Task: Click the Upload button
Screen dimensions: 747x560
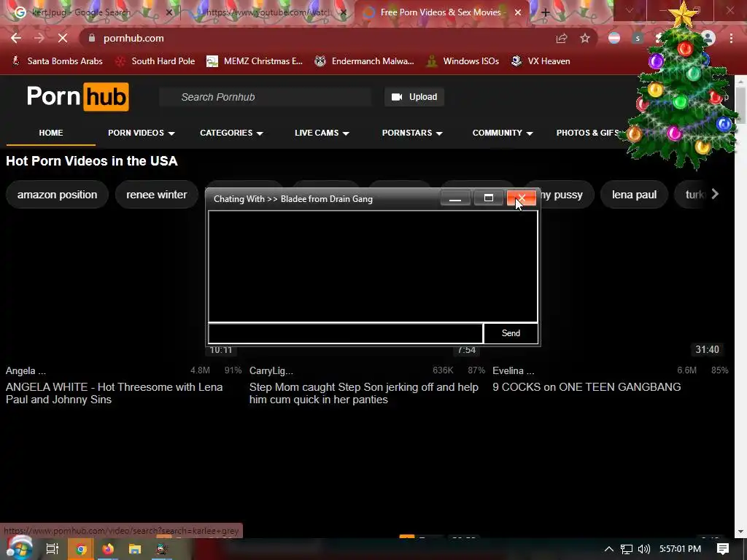Action: (x=414, y=97)
